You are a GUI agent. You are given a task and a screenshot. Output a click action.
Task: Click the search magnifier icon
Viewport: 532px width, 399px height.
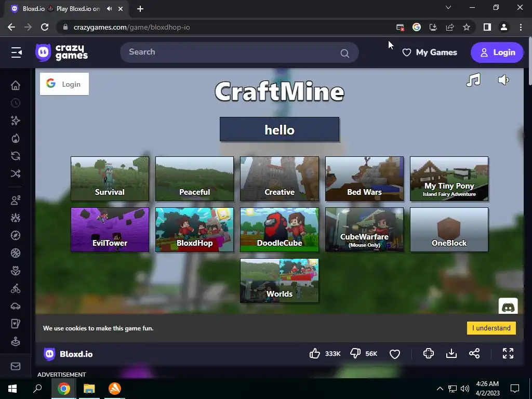tap(345, 54)
